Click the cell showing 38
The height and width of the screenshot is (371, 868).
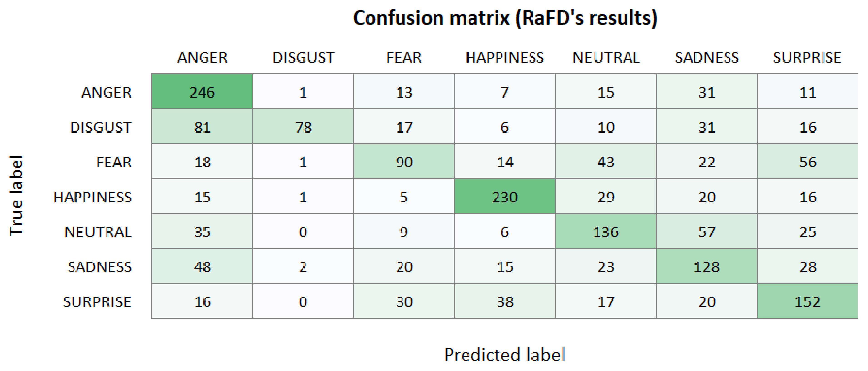tap(505, 301)
